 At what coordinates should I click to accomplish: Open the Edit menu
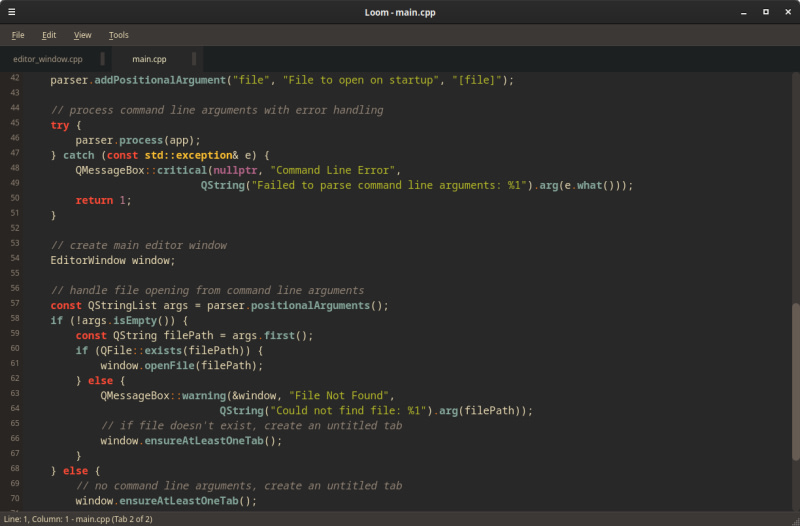click(x=49, y=35)
